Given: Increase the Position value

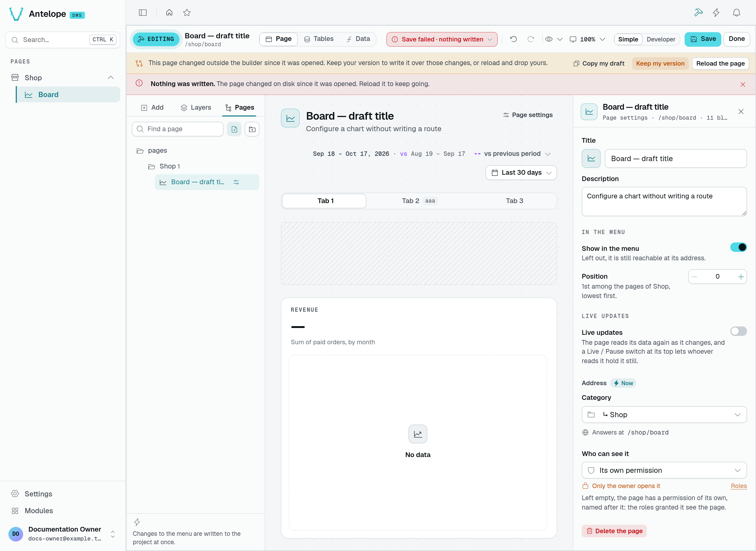Looking at the screenshot, I should [x=741, y=277].
